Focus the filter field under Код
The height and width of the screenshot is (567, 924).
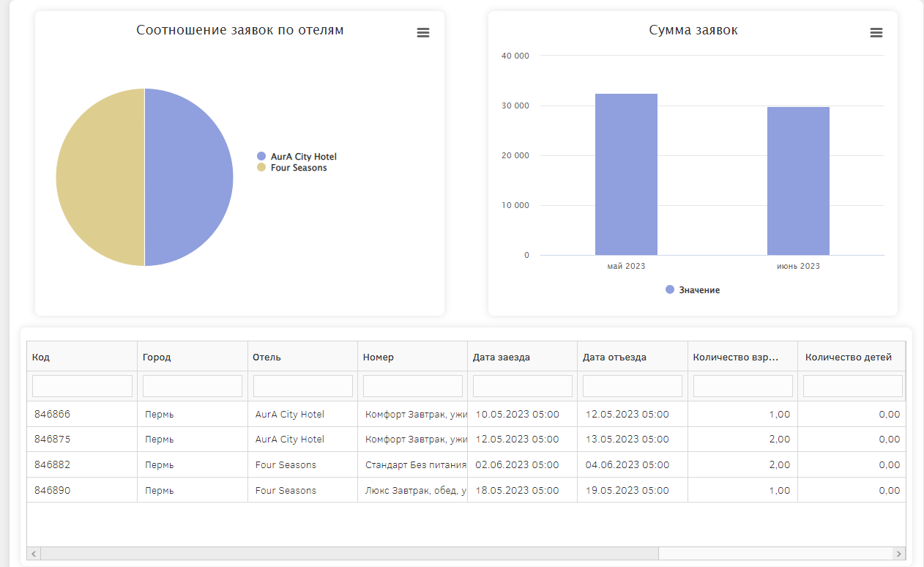(82, 386)
